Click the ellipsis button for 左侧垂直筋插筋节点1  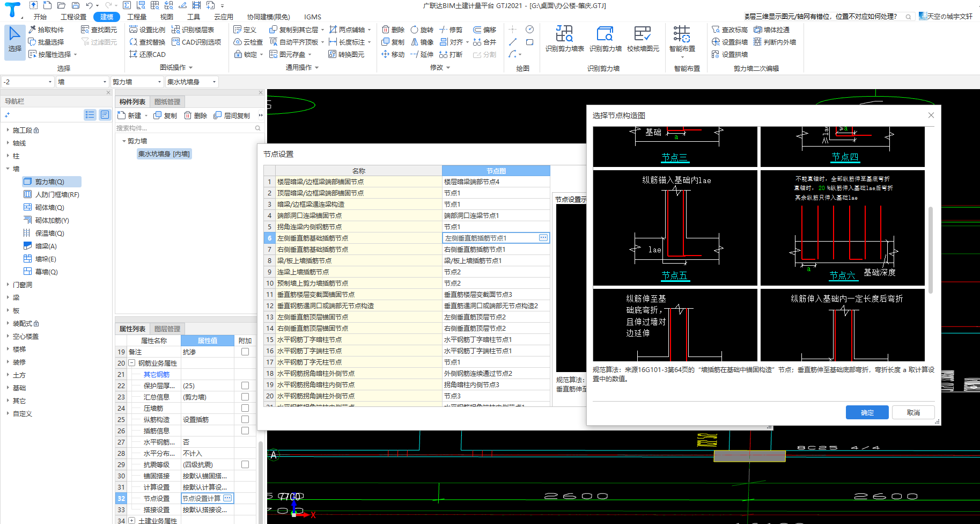(543, 238)
